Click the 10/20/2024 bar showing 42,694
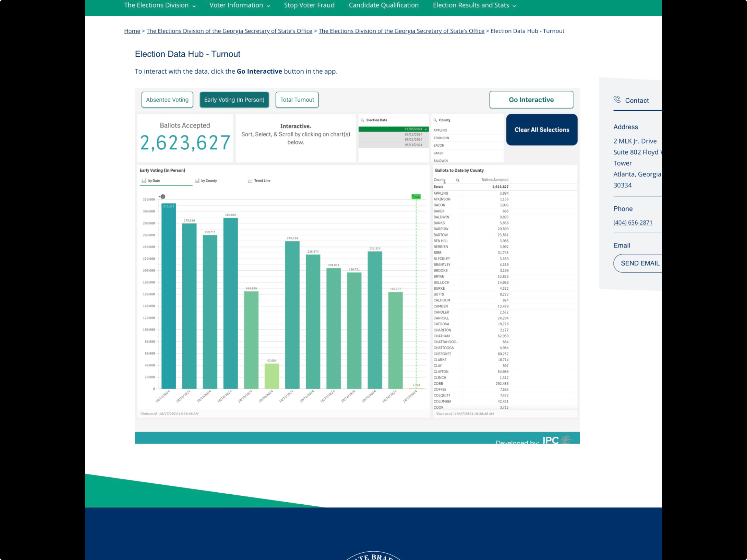The height and width of the screenshot is (560, 747). 272,376
